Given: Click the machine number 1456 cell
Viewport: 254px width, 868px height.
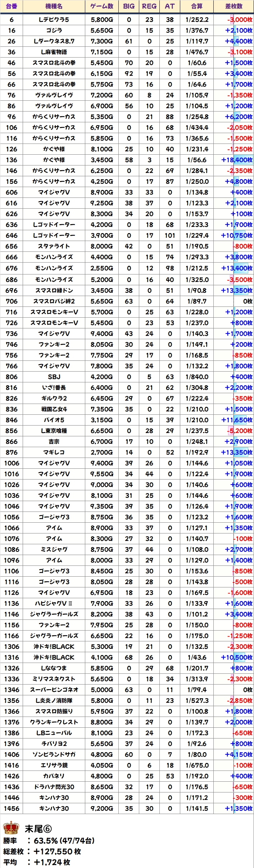Looking at the screenshot, I should (x=12, y=808).
